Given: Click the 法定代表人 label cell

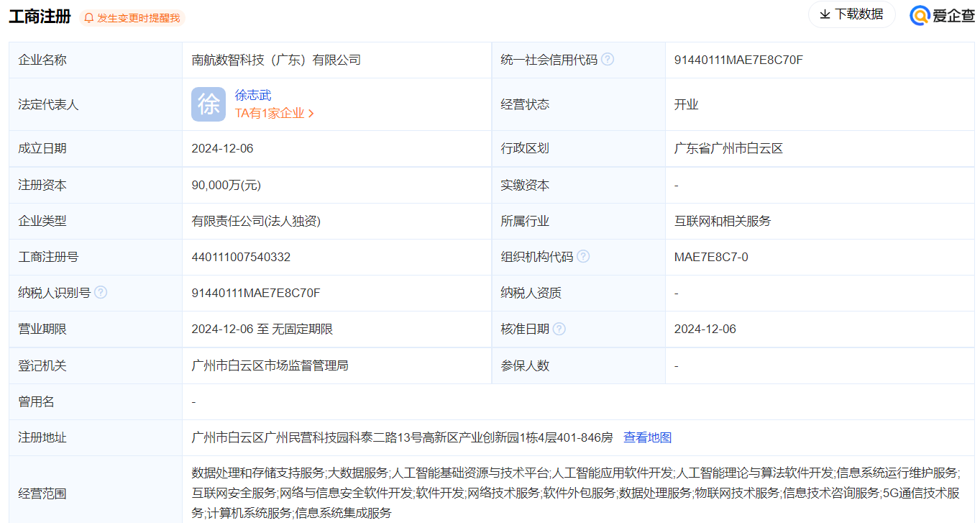Looking at the screenshot, I should point(95,104).
